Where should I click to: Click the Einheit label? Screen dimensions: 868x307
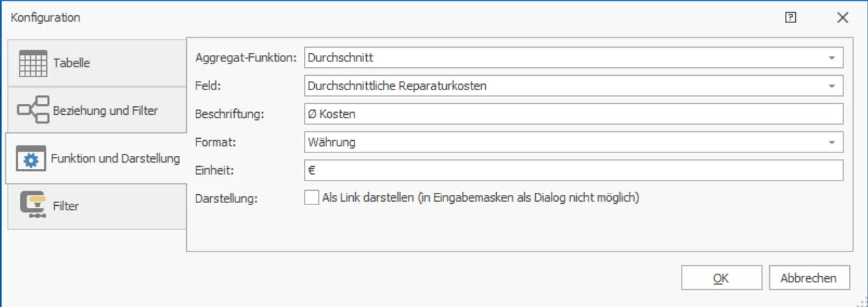coord(213,170)
